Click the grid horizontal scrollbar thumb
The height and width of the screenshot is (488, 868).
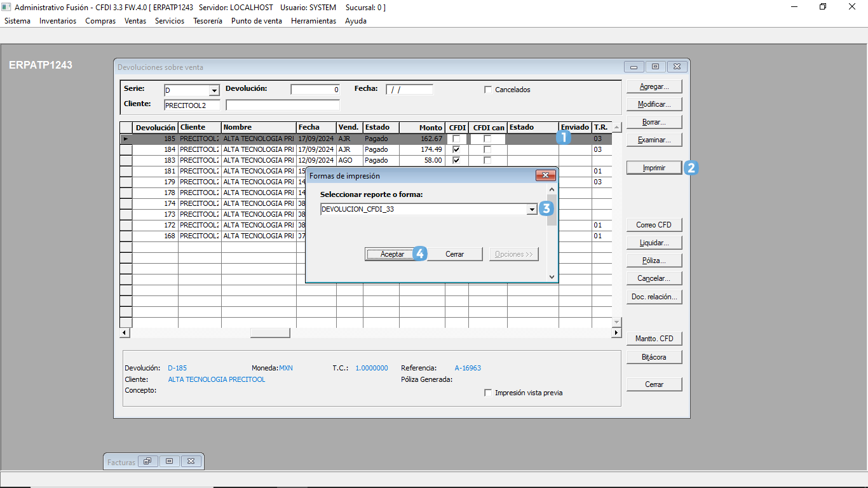point(270,333)
